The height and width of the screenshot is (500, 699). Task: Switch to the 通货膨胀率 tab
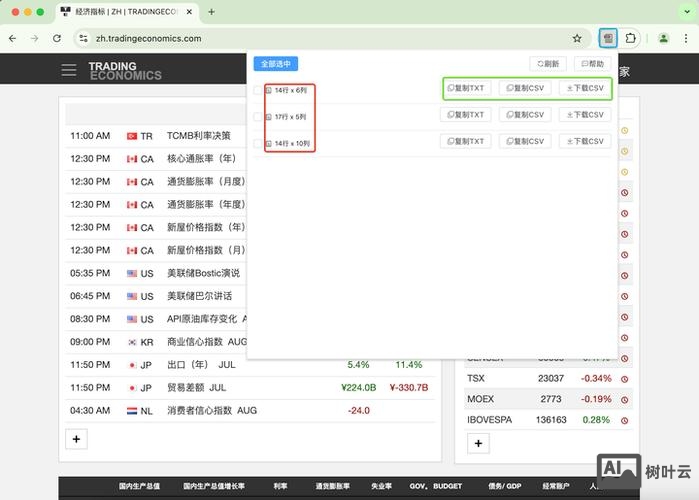coord(333,486)
